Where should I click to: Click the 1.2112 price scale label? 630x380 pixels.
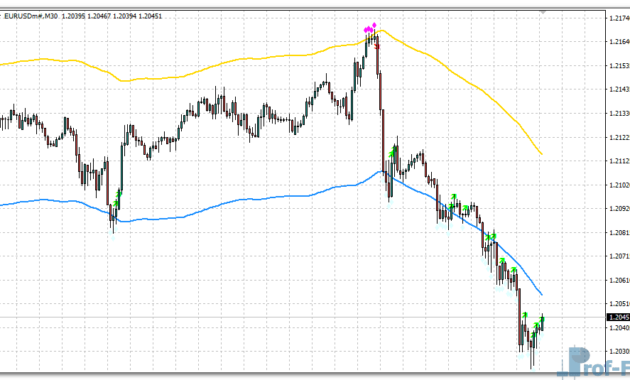point(619,161)
